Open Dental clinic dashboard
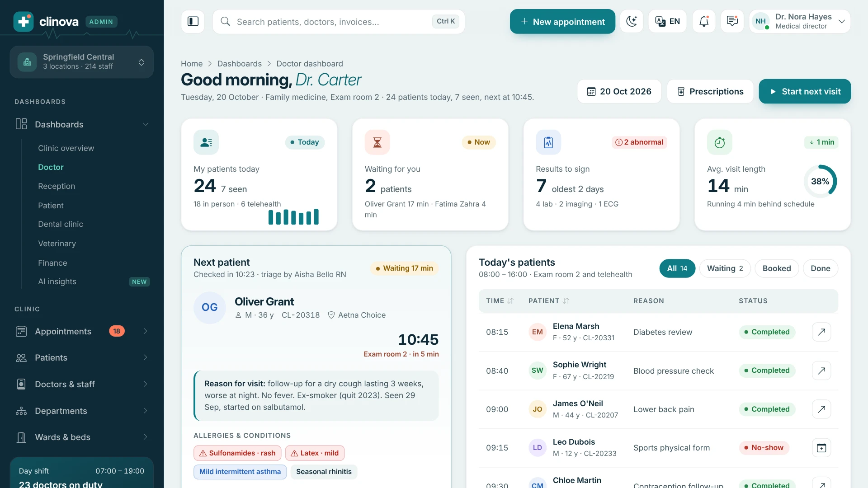Viewport: 868px width, 488px height. click(x=61, y=224)
